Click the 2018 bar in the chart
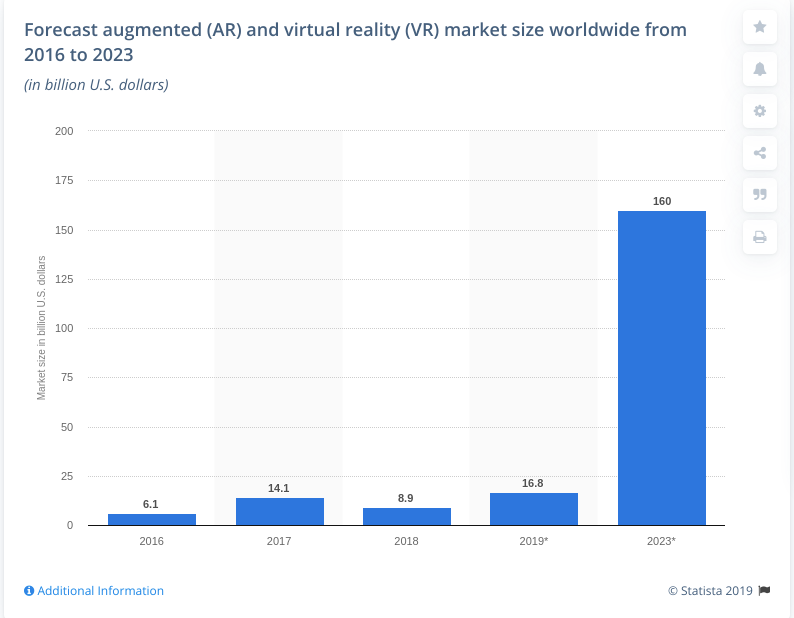Screen dimensions: 794x618 click(x=407, y=517)
